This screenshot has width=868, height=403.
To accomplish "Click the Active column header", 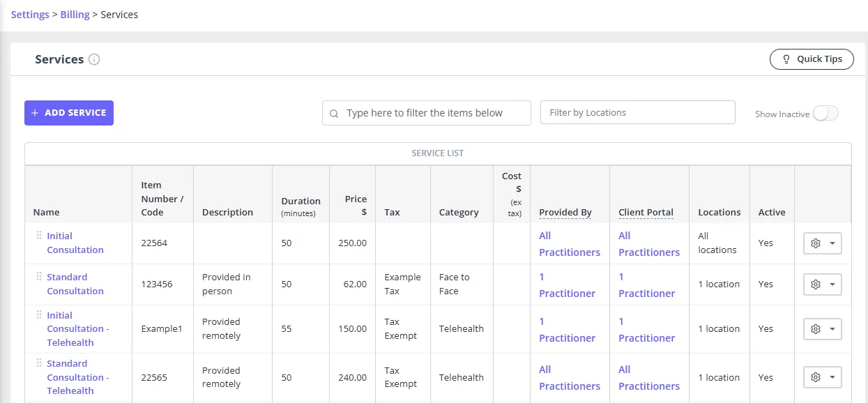I will pyautogui.click(x=772, y=212).
